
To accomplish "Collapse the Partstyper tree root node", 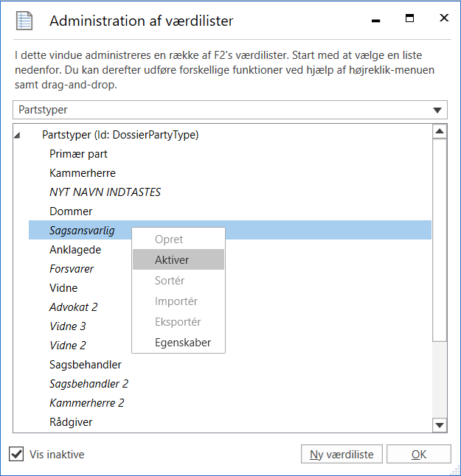I will 18,136.
